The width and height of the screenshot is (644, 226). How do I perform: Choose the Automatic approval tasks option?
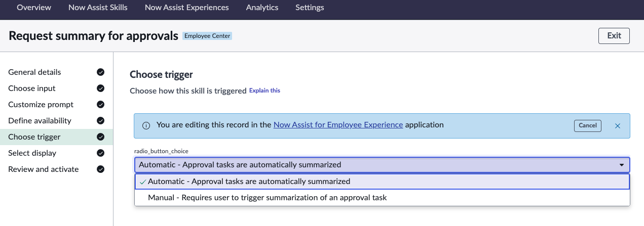382,182
